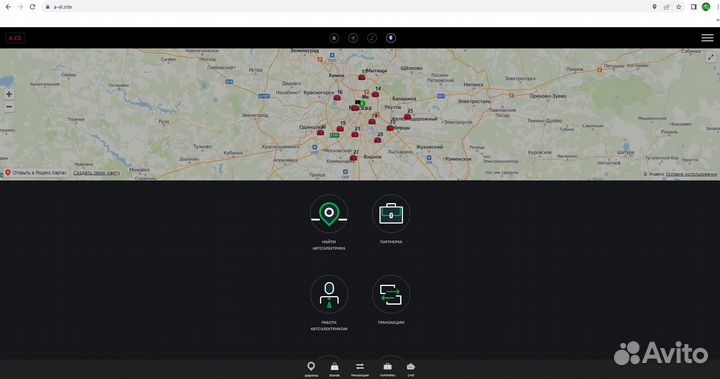Select map marker number 27 near Видное
The width and height of the screenshot is (720, 379).
353,158
